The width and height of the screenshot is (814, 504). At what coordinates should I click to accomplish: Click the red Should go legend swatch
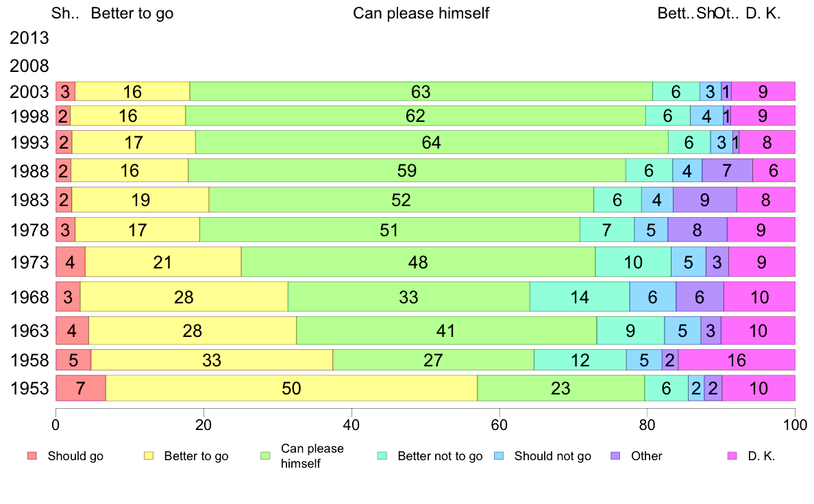pyautogui.click(x=32, y=456)
